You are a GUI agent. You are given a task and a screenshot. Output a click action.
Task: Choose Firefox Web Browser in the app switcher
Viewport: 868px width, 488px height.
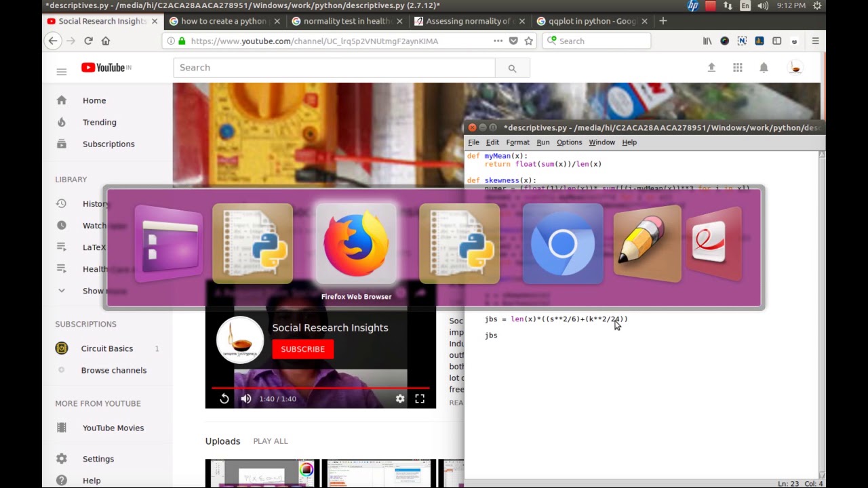(356, 244)
